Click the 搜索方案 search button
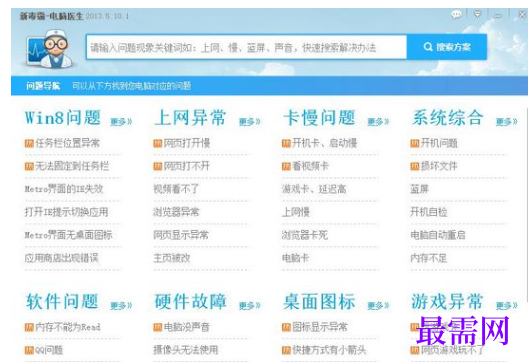 (447, 47)
